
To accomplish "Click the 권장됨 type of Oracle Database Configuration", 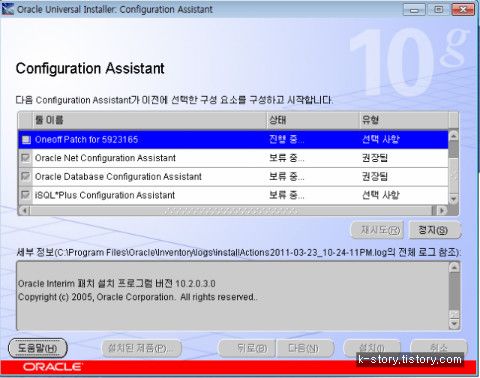I will click(x=375, y=176).
